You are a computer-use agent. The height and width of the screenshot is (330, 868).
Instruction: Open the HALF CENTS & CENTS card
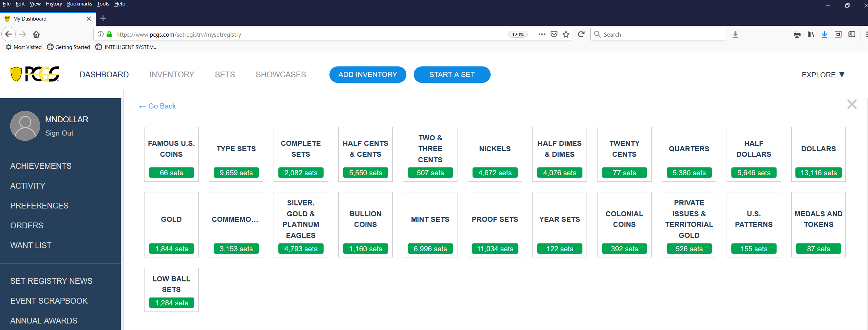(x=365, y=154)
